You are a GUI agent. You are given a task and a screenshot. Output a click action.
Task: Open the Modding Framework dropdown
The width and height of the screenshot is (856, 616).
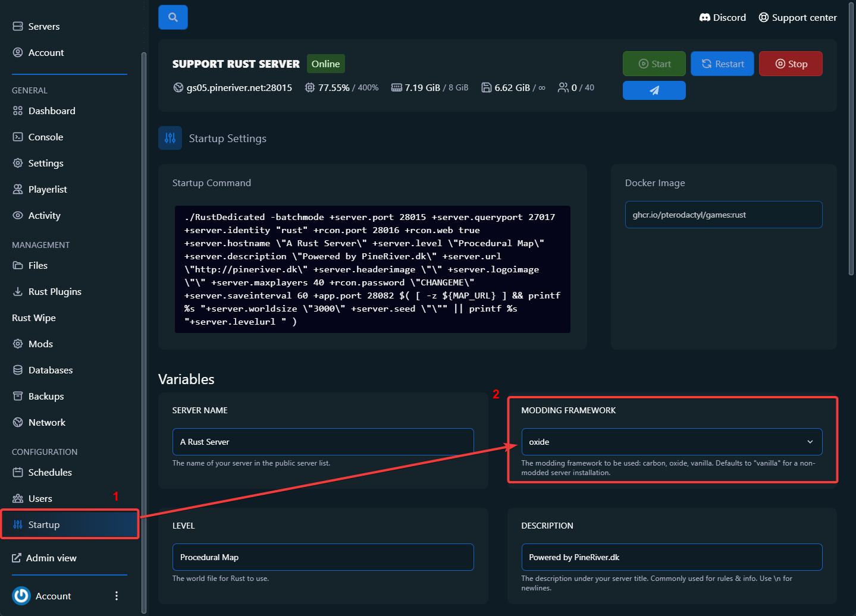672,442
